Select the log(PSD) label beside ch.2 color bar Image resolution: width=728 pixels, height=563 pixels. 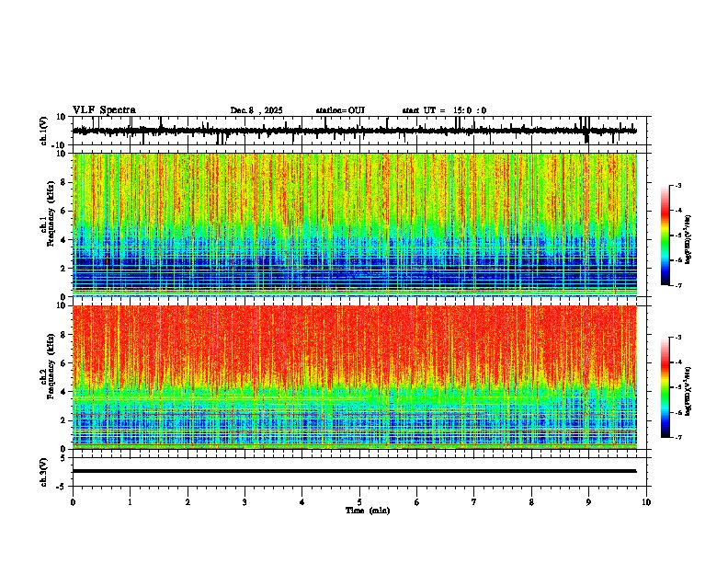click(688, 392)
